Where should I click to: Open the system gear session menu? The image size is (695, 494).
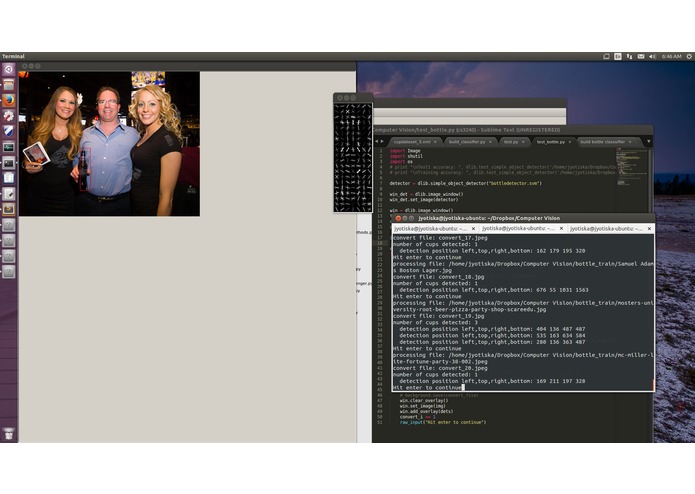pos(689,56)
